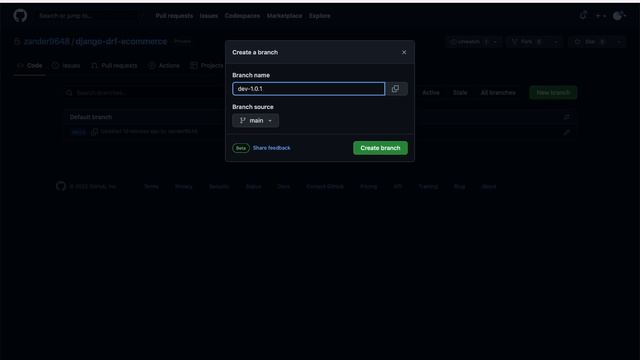Select the repository Actions tab
640x360 pixels.
pos(164,65)
